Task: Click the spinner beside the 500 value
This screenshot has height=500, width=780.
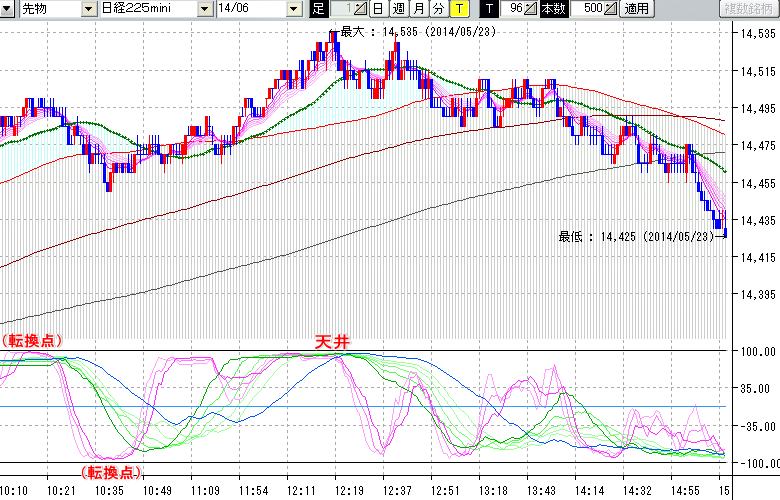Action: tap(611, 9)
